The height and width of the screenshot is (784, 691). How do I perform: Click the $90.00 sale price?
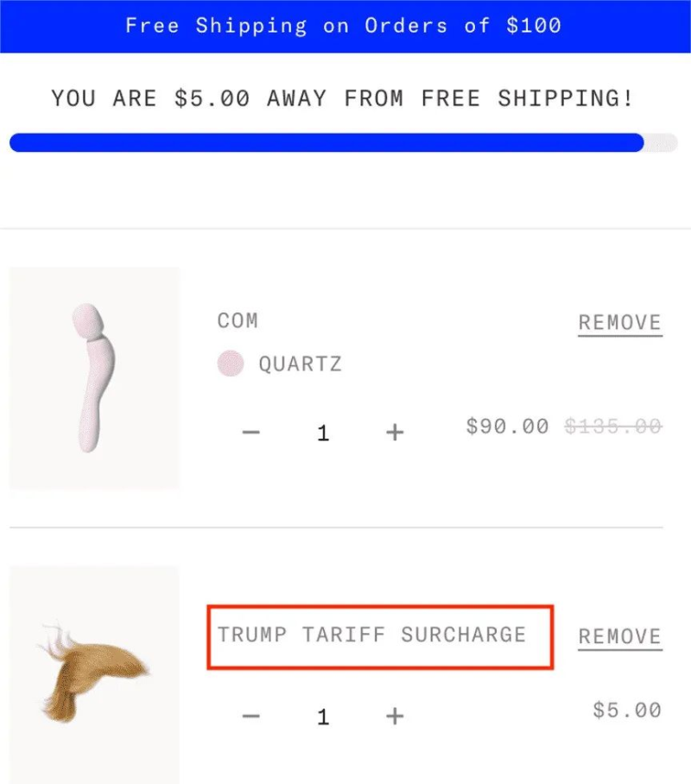tap(507, 427)
